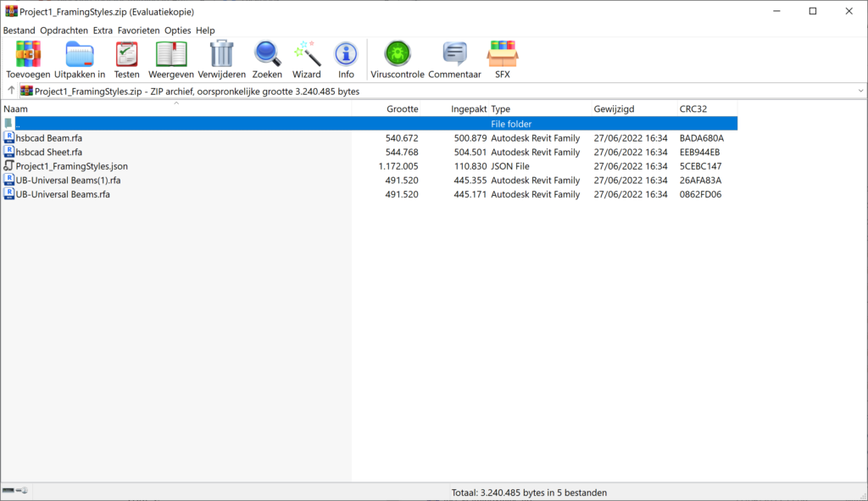This screenshot has height=501, width=868.
Task: Click the WinRAR icon in title bar
Action: tap(11, 11)
